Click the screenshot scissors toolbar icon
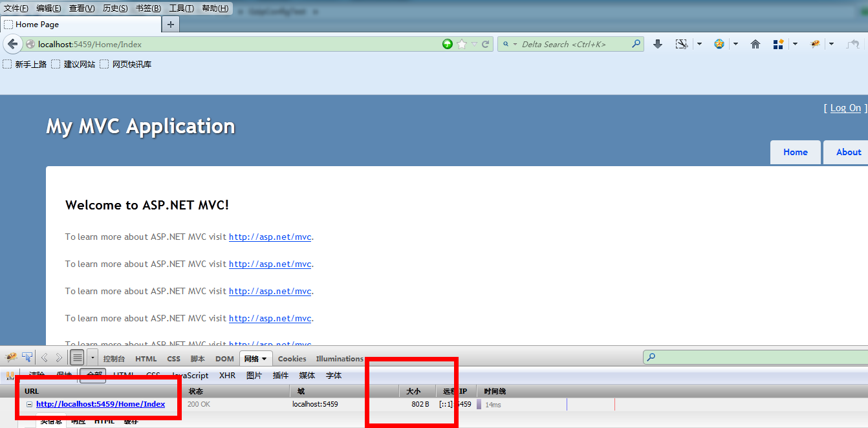Screen dimensions: 868x428 pos(681,44)
